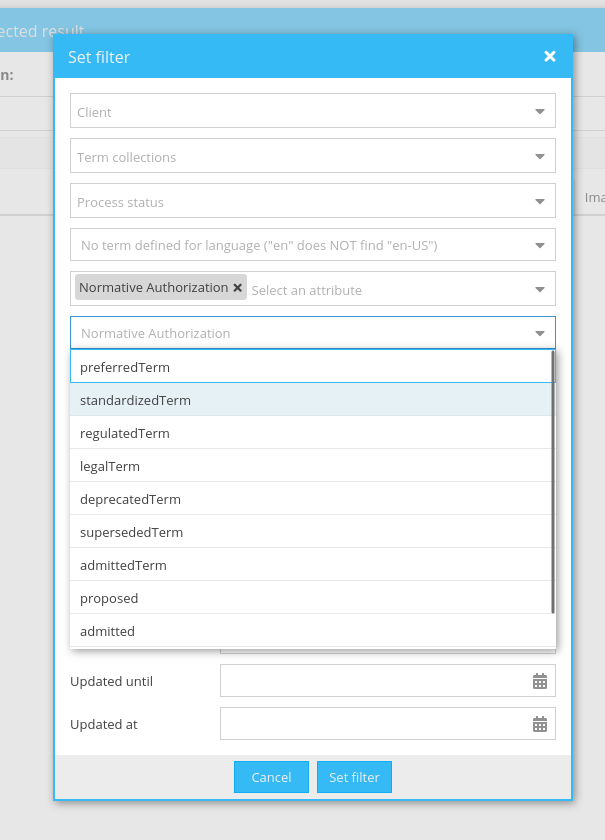Expand the Term collections dropdown
Screen dimensions: 605x840
point(539,157)
